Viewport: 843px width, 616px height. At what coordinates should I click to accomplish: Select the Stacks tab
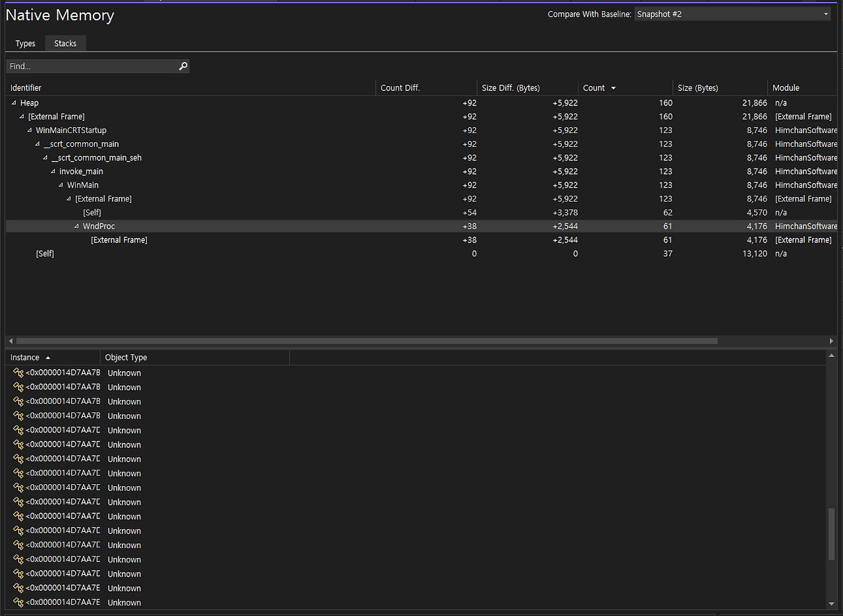[x=65, y=43]
